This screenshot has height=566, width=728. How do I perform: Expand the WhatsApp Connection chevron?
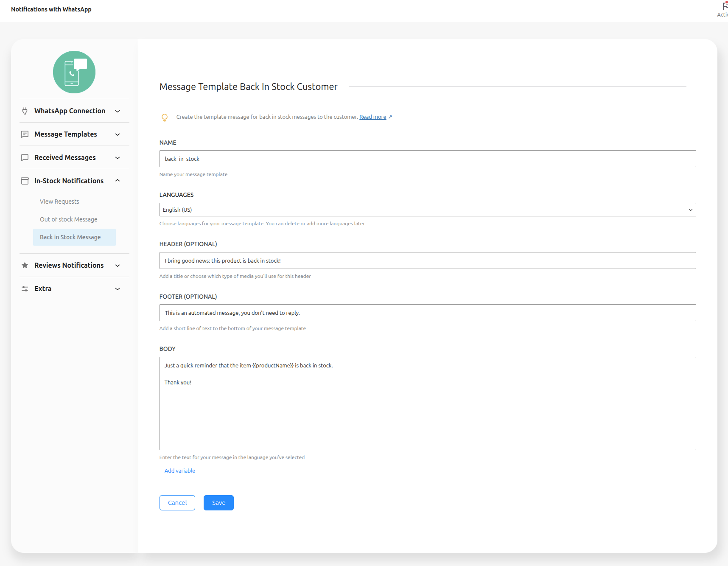click(118, 111)
